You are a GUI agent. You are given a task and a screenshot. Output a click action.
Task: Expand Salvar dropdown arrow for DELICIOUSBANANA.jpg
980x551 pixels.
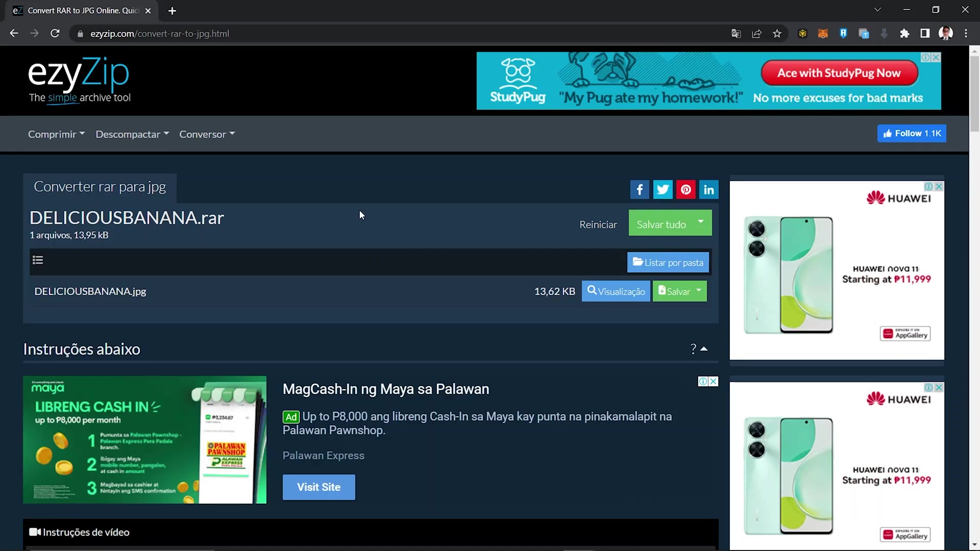click(x=699, y=291)
